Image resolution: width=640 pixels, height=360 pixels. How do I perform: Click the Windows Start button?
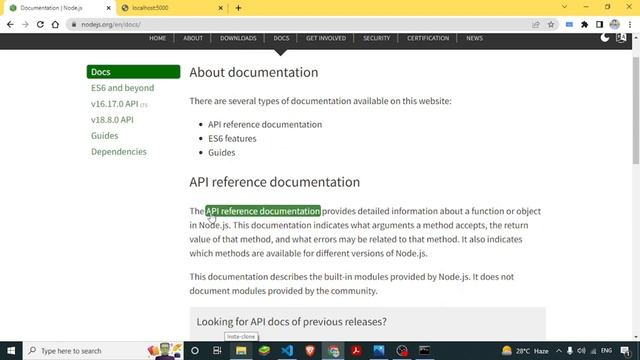(11, 351)
